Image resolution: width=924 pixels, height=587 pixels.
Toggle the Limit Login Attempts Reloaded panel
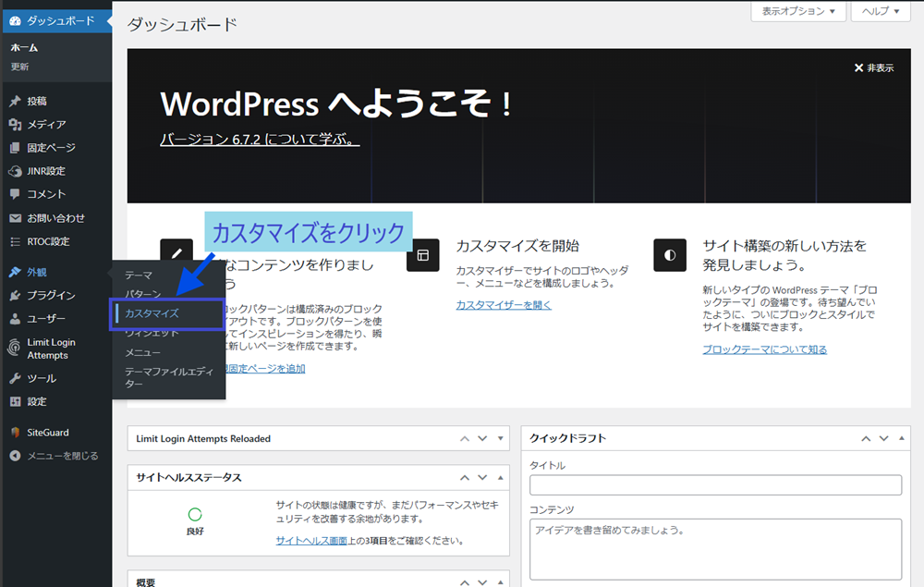pyautogui.click(x=501, y=439)
